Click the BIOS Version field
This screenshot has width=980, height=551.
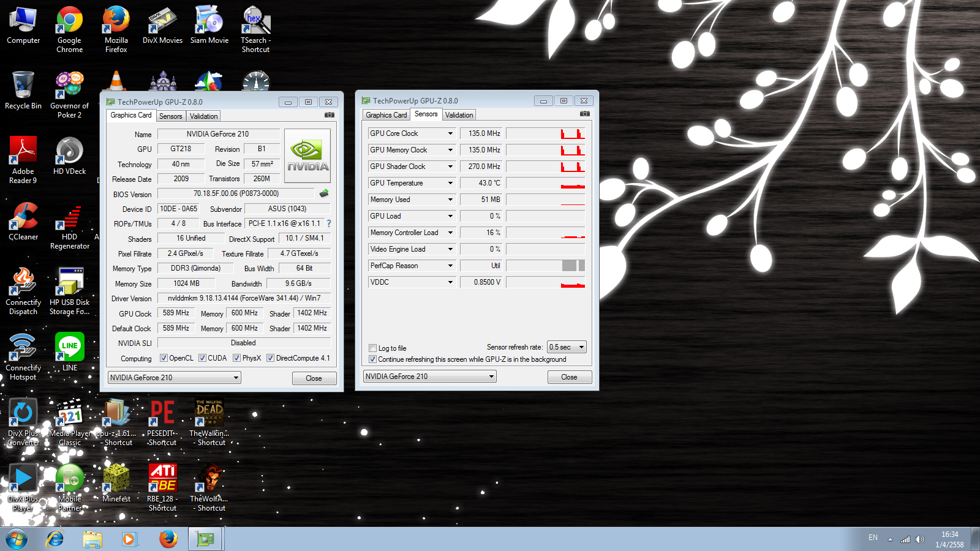click(x=236, y=193)
